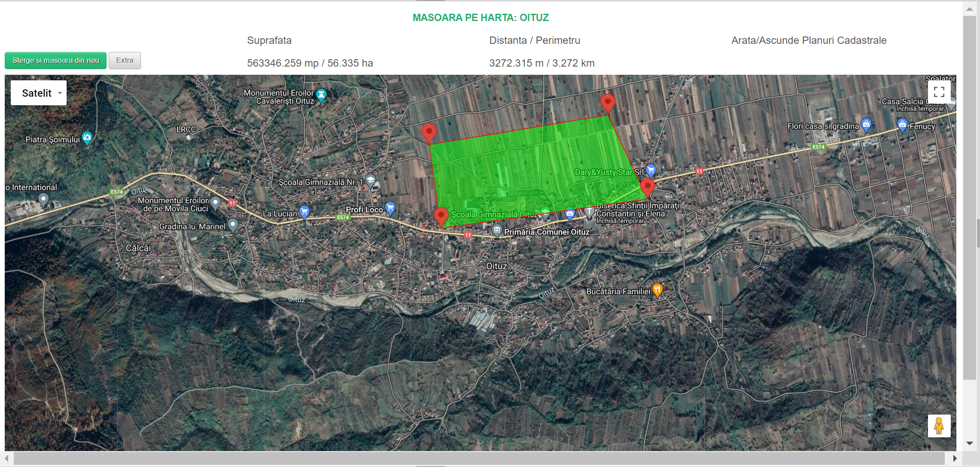Click Monumentul Eroilor Cavaleriști Oituz marker
Viewport: 980px width, 467px height.
(322, 95)
